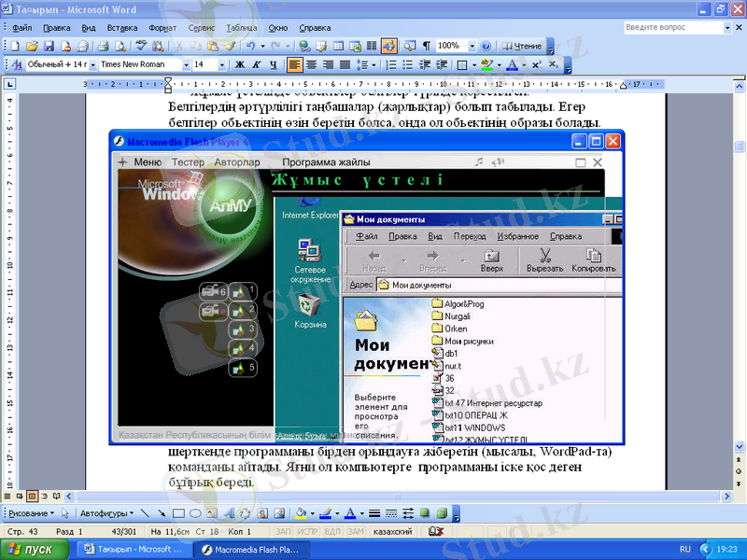The image size is (747, 560).
Task: Click the пуск Start button
Action: pyautogui.click(x=35, y=550)
